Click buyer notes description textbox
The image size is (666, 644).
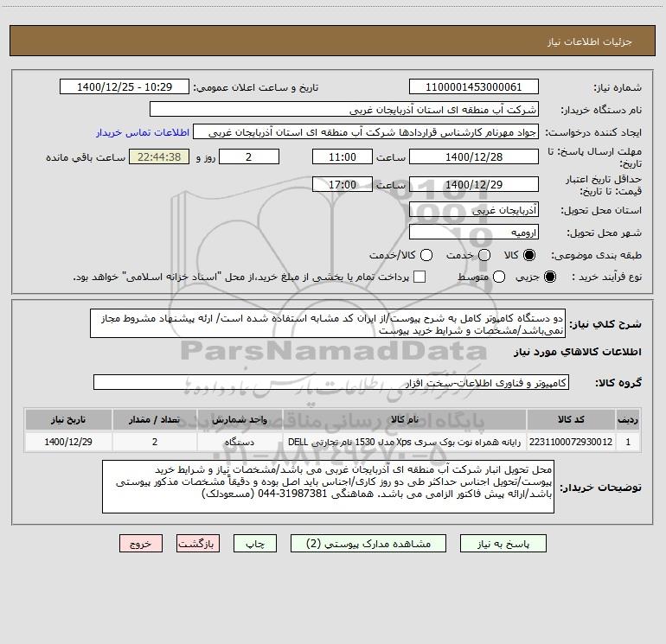tap(329, 487)
